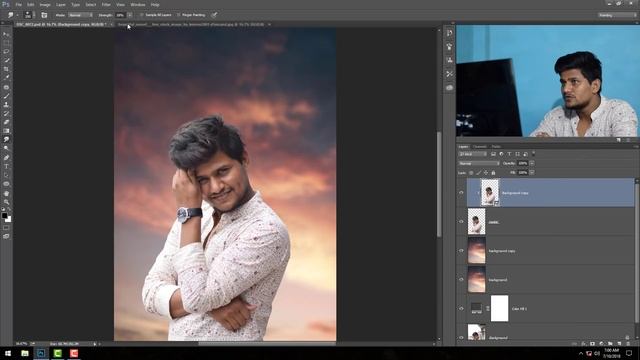The height and width of the screenshot is (360, 640).
Task: Select the Zoom tool
Action: coord(6,202)
